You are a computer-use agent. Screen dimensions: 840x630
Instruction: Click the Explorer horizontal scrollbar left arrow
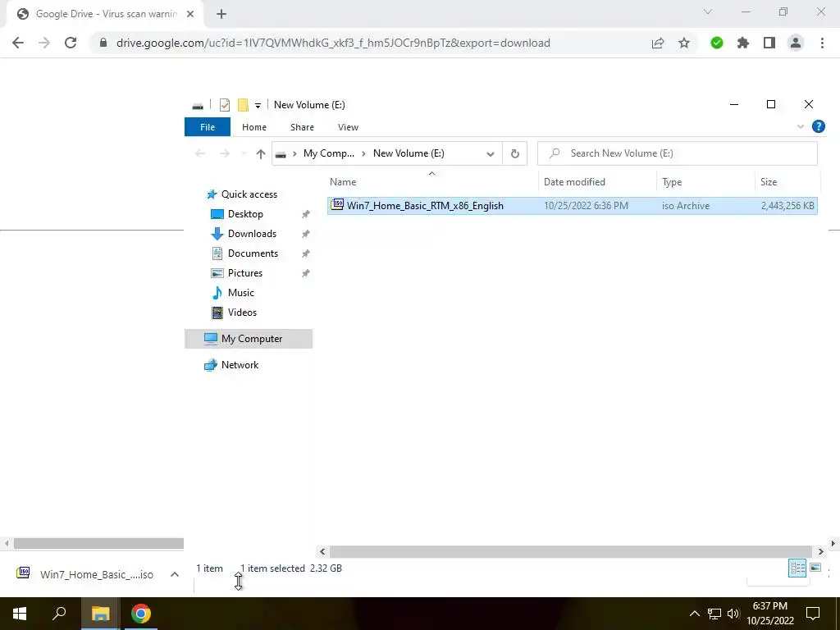322,551
